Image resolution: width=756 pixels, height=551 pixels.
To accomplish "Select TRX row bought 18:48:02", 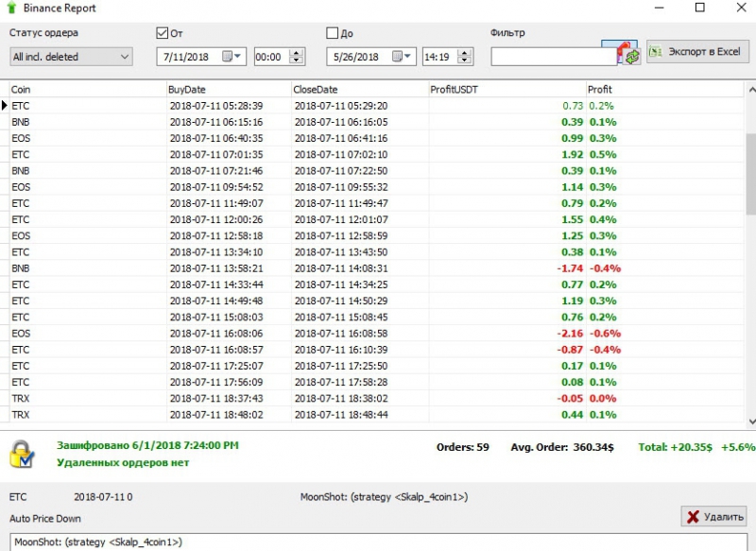I will [376, 415].
